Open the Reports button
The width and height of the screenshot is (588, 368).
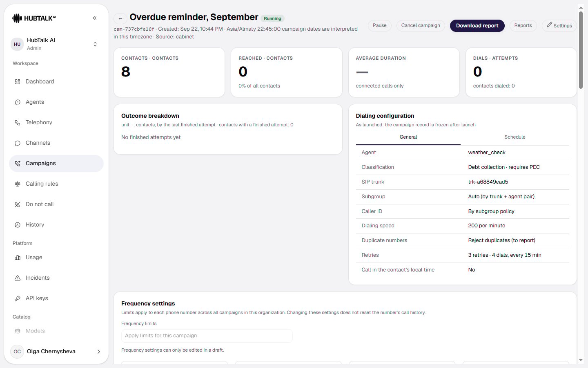pos(523,25)
